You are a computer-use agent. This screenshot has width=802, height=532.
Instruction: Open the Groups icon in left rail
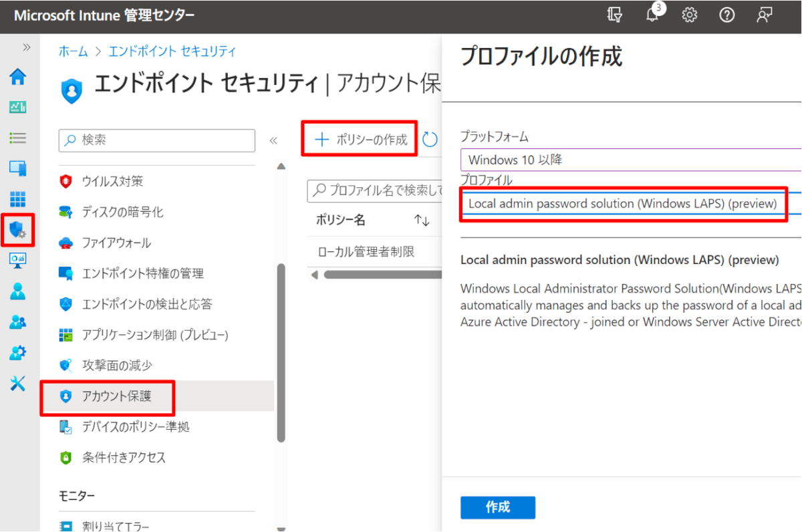(x=18, y=322)
